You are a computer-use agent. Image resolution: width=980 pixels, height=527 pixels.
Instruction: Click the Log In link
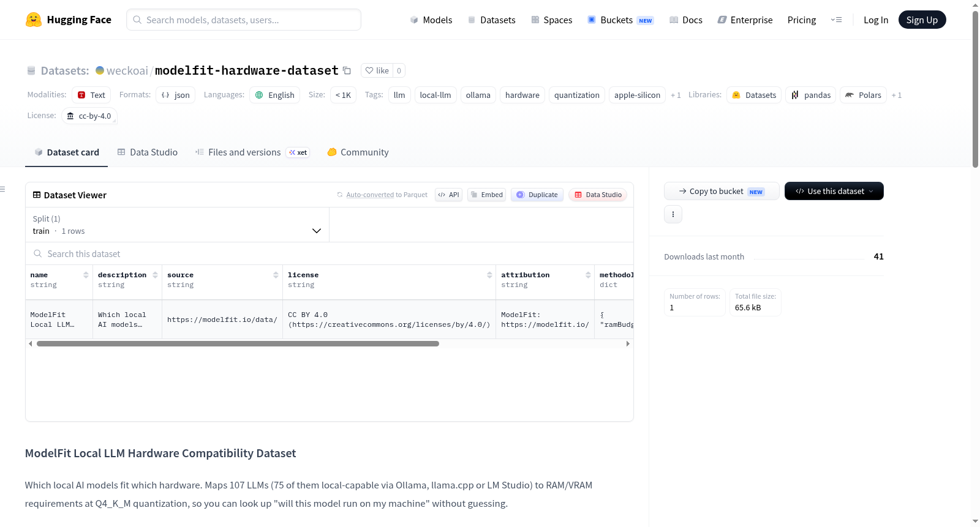click(876, 20)
